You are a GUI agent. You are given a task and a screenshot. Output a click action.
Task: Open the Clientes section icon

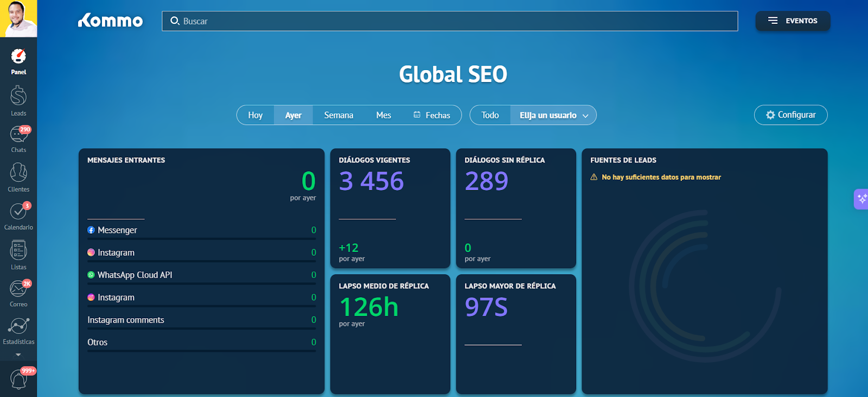(18, 173)
